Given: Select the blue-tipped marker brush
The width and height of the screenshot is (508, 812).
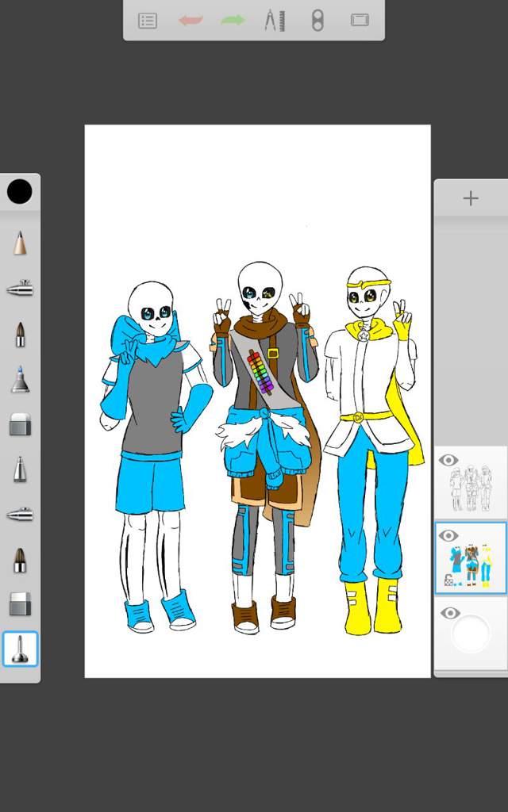Looking at the screenshot, I should tap(20, 379).
